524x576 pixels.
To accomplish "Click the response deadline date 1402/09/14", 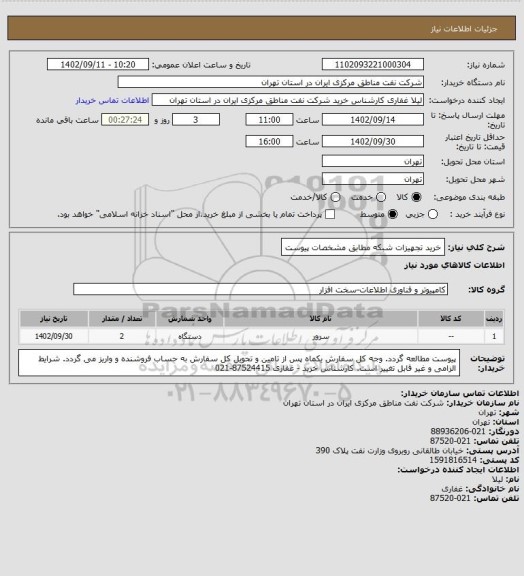I will tap(373, 120).
